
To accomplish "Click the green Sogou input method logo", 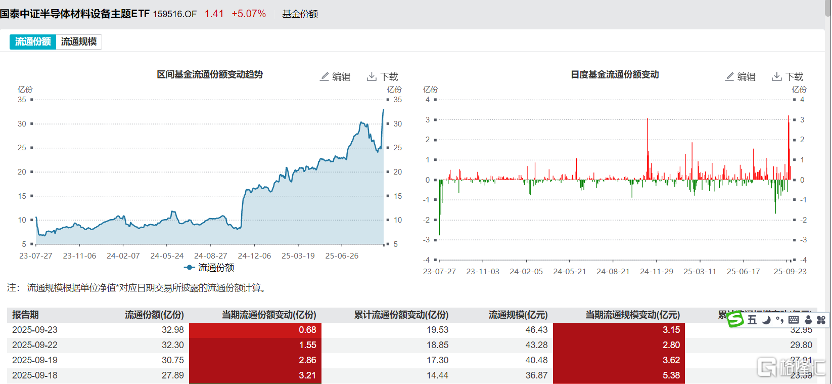I will point(735,319).
